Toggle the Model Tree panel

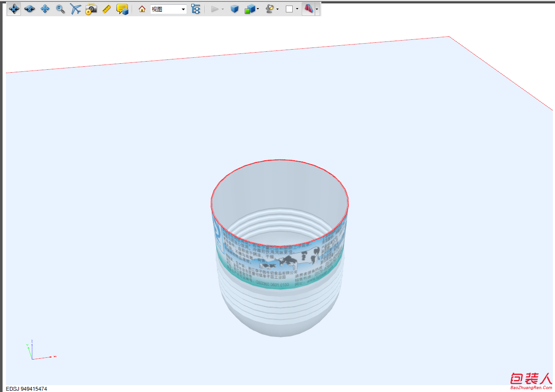point(196,9)
